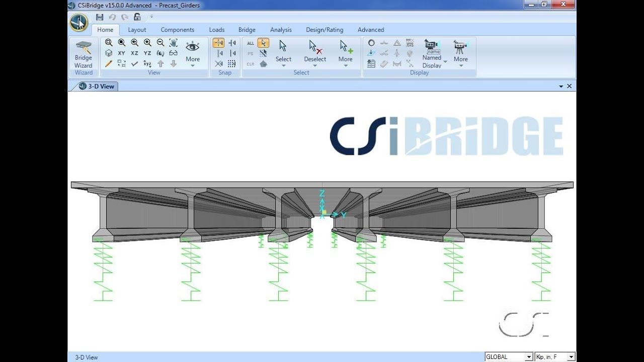
Task: Toggle pointer selection mode
Action: pos(263,43)
